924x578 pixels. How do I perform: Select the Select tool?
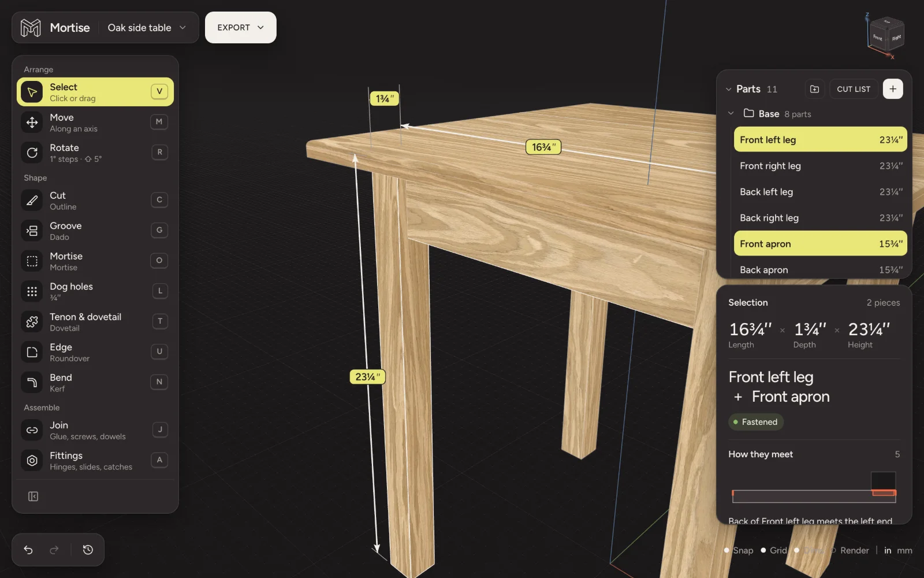[95, 92]
